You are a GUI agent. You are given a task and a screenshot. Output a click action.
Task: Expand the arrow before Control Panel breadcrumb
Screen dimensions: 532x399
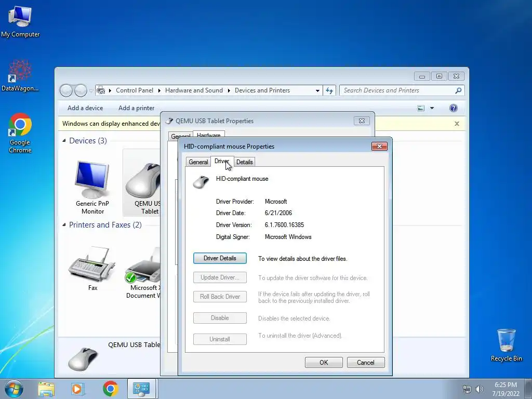pyautogui.click(x=110, y=90)
